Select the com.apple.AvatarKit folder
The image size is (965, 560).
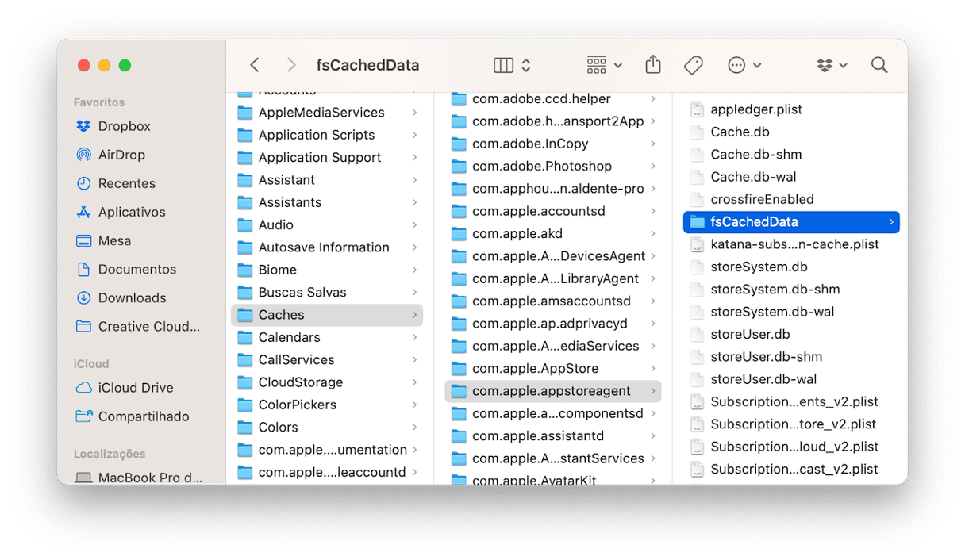click(553, 478)
